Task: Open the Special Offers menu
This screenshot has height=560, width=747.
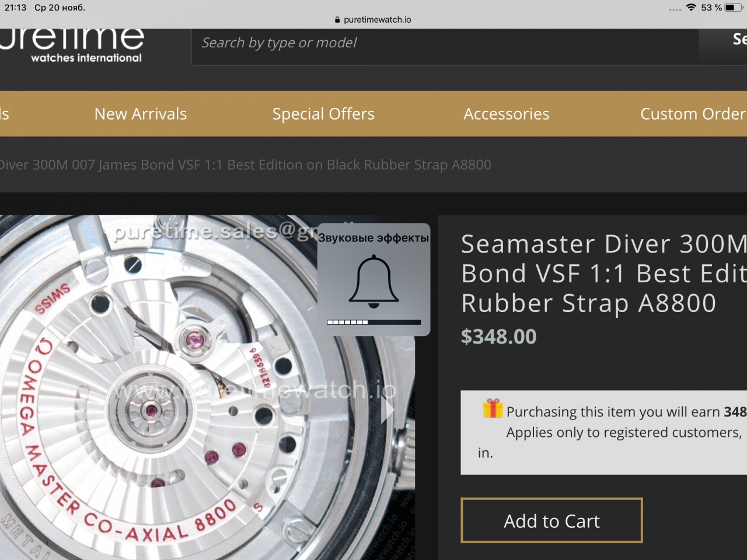Action: click(323, 114)
